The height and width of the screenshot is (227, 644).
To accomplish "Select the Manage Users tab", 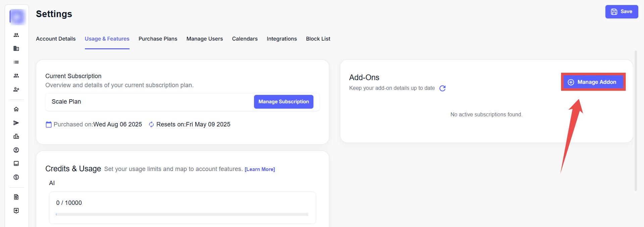I will (204, 39).
